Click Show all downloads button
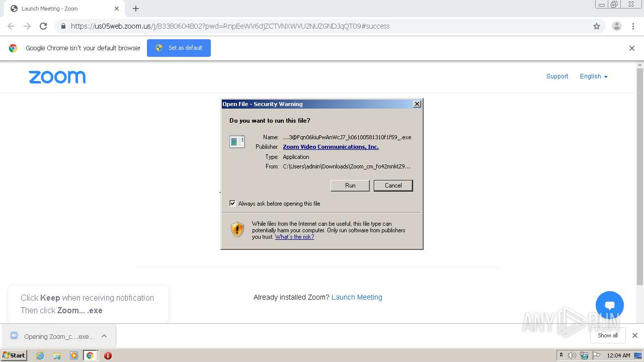The height and width of the screenshot is (362, 644). [x=608, y=335]
